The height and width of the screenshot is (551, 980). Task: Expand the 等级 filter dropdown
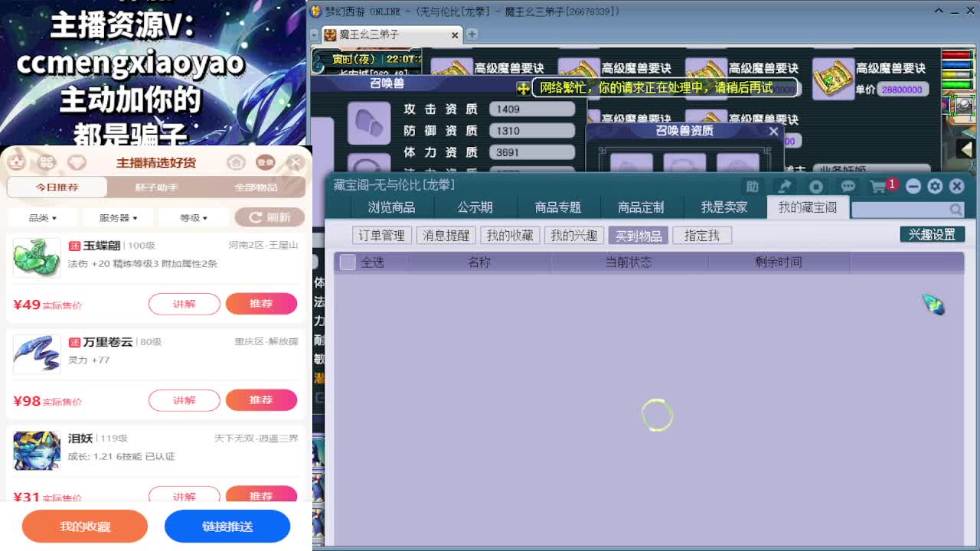pyautogui.click(x=194, y=218)
